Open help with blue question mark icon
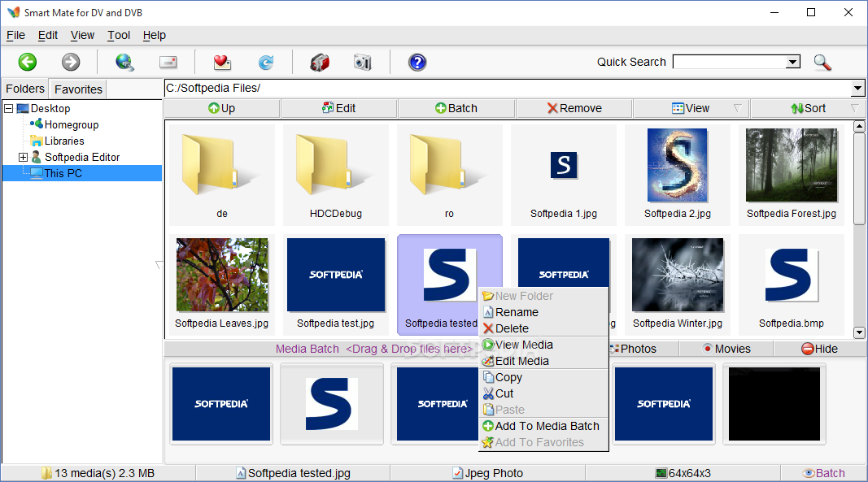The image size is (868, 482). click(x=417, y=62)
